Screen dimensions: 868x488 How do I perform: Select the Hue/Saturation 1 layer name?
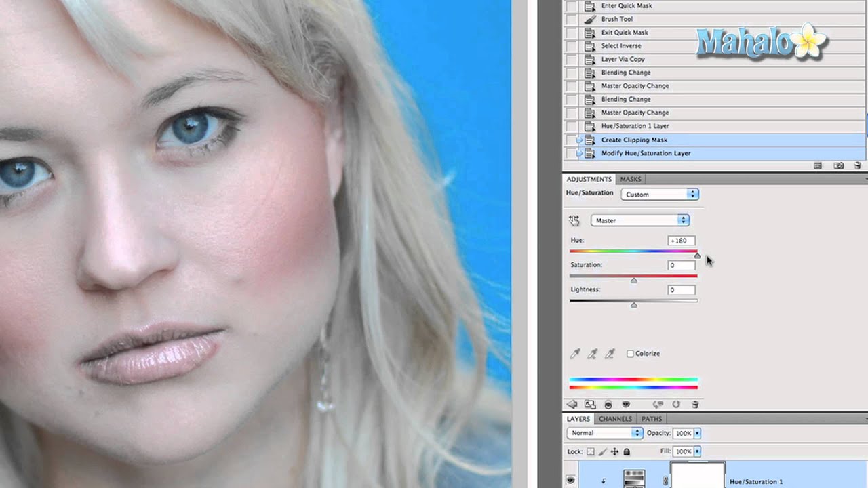tap(756, 481)
